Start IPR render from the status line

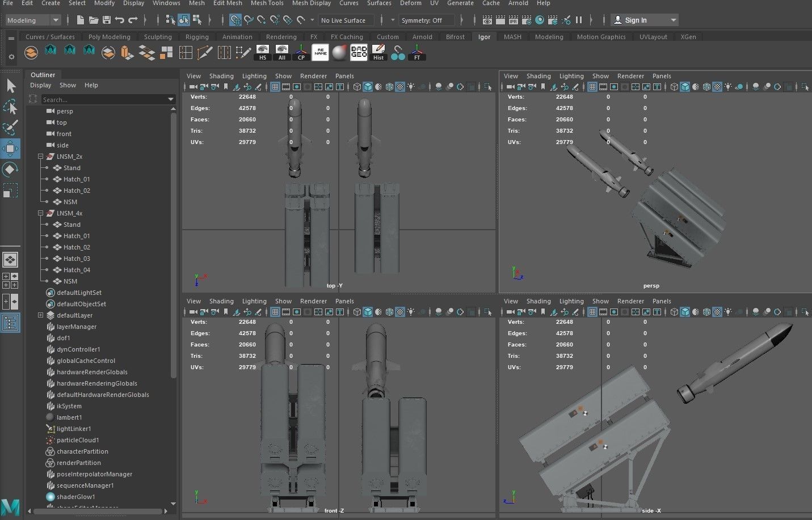(514, 20)
